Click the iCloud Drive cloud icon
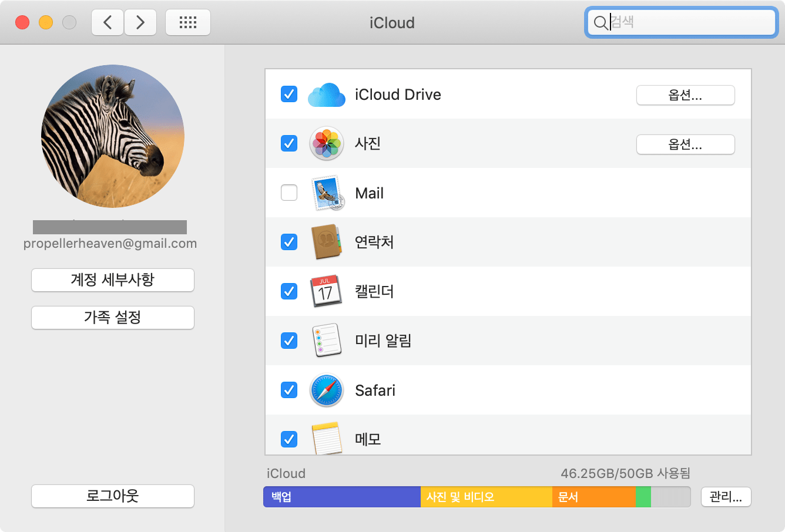This screenshot has width=785, height=532. (326, 95)
